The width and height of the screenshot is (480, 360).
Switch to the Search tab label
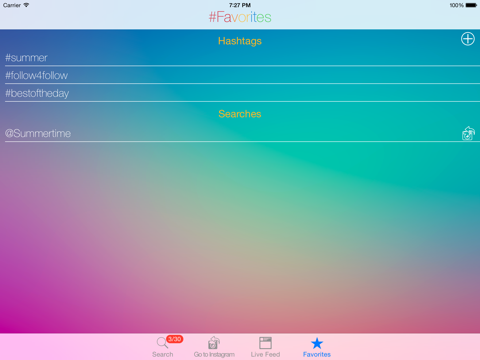(163, 354)
